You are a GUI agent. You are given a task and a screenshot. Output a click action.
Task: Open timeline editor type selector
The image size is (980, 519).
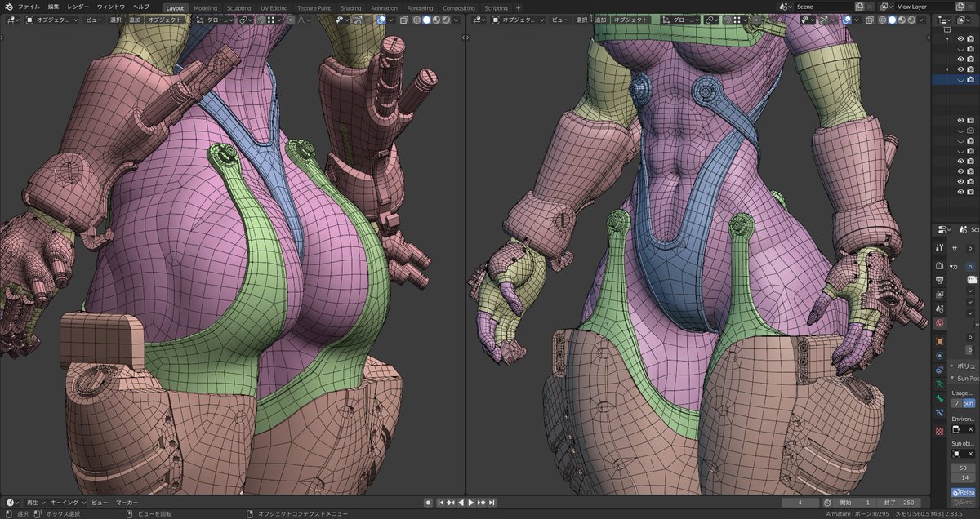[12, 503]
